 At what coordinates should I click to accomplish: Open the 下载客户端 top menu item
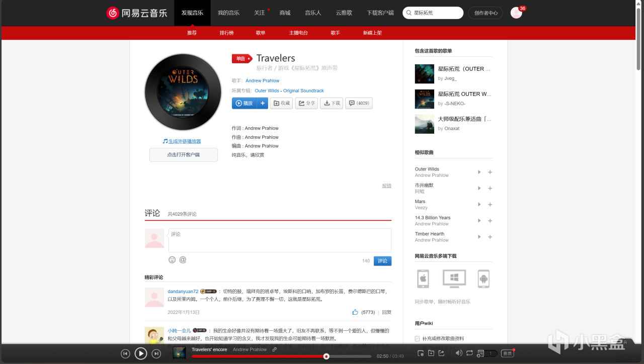tap(380, 13)
